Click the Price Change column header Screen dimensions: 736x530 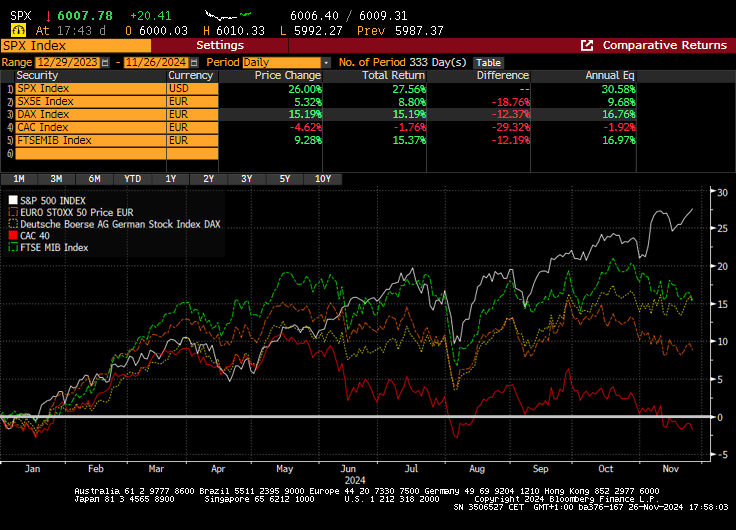click(x=288, y=76)
